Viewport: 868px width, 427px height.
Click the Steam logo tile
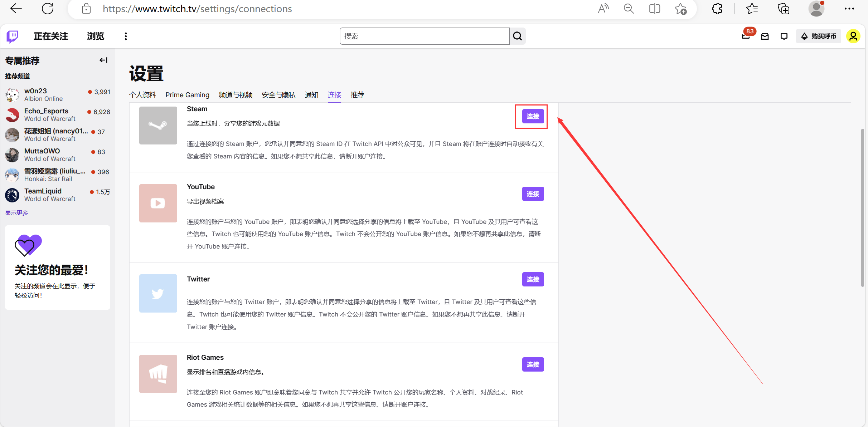[x=158, y=126]
